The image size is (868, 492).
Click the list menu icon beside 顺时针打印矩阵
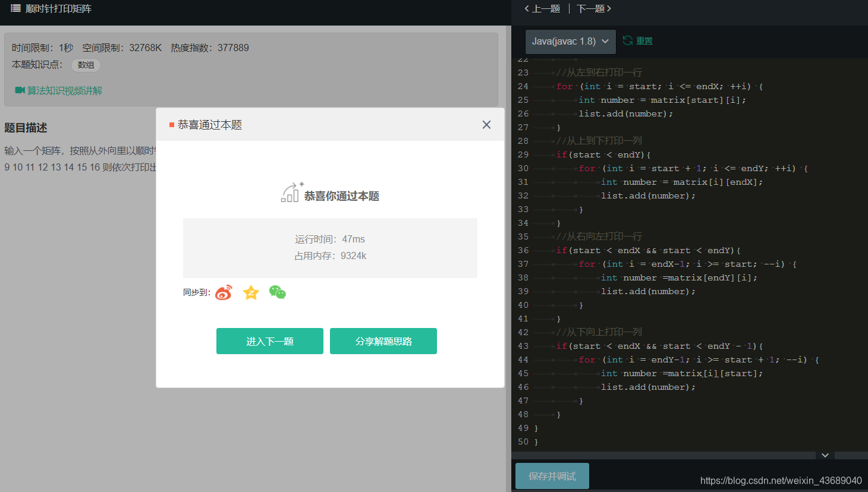tap(16, 8)
